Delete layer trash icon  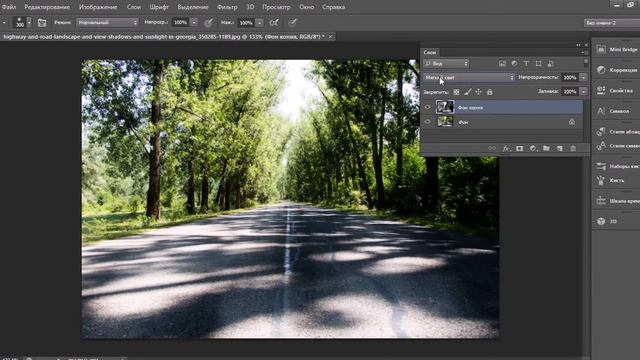tap(573, 149)
